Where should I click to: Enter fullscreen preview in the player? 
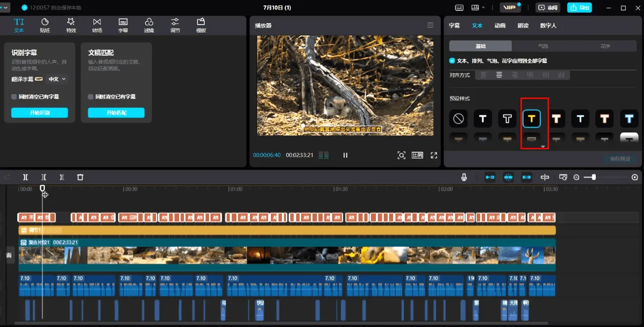[434, 155]
